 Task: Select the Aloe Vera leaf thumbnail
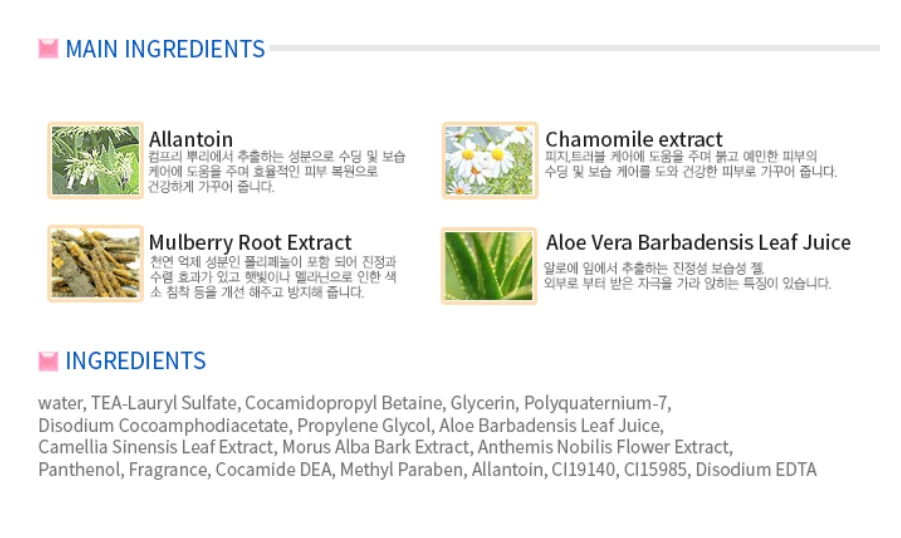point(490,265)
